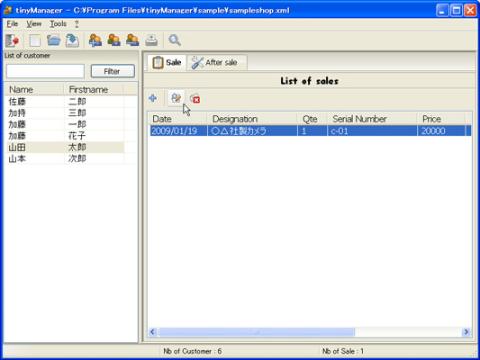480x360 pixels.
Task: Minimize the tinyManager window
Action: click(x=442, y=10)
